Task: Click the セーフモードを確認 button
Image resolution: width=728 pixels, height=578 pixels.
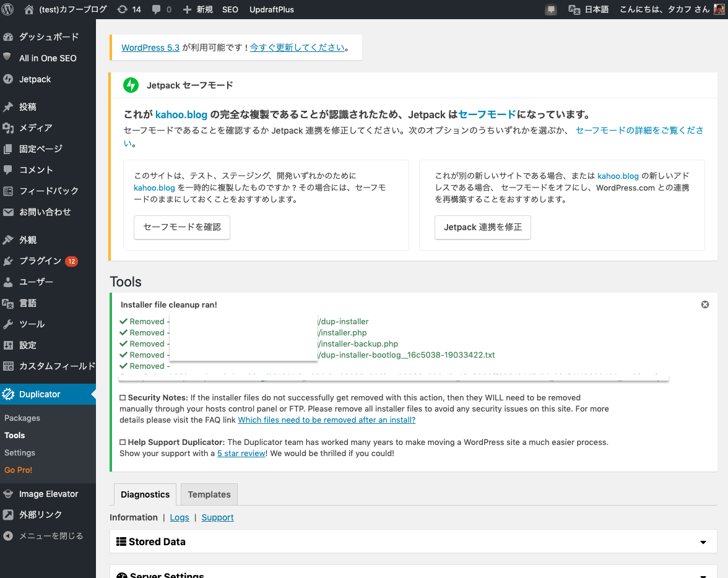Action: [182, 227]
